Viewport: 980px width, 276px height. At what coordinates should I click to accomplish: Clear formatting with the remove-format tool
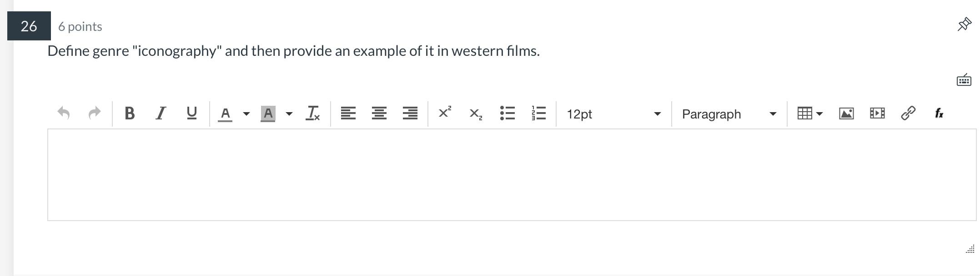click(313, 114)
